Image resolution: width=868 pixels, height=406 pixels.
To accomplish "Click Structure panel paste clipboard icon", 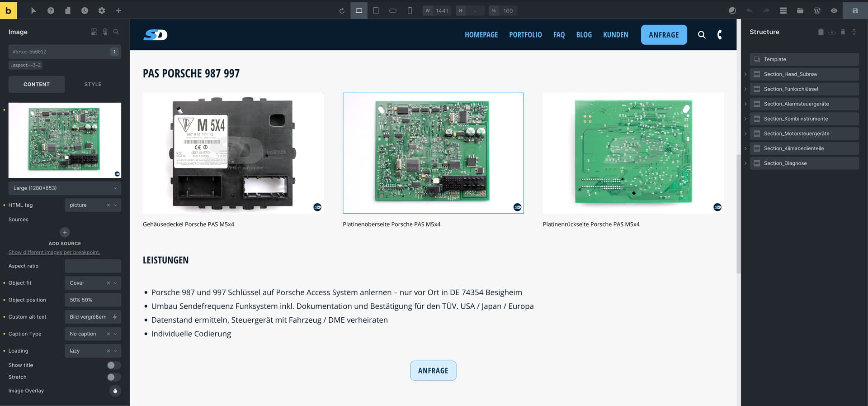I will pyautogui.click(x=821, y=32).
